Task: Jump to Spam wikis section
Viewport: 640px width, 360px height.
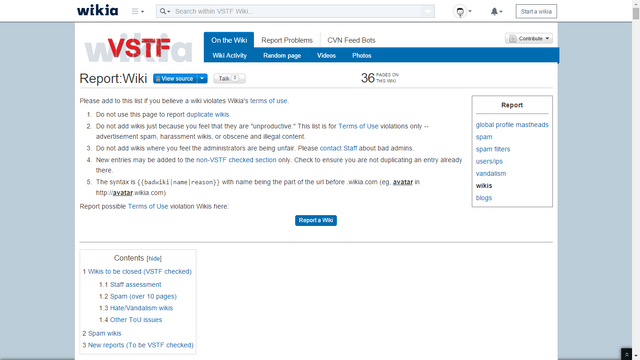Action: (104, 333)
